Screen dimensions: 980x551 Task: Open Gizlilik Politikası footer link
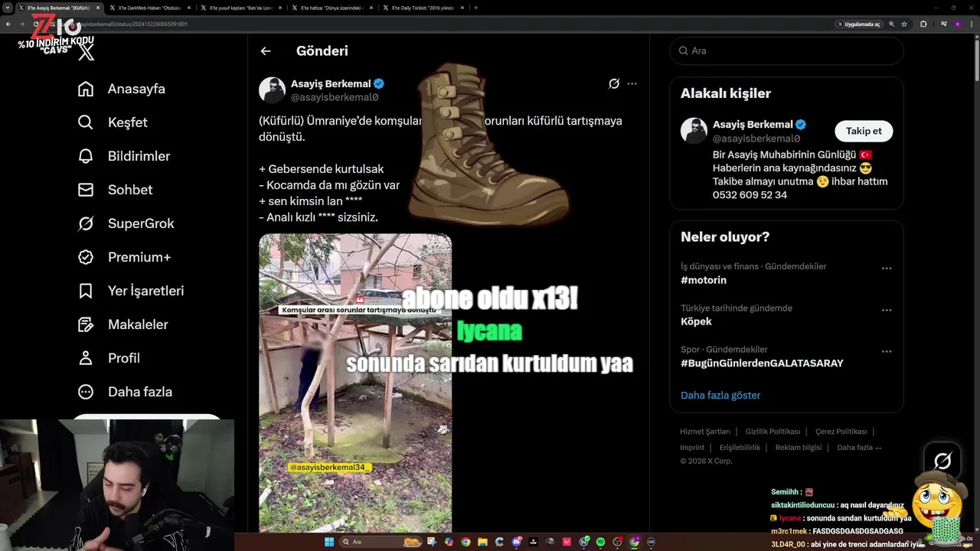click(x=773, y=432)
